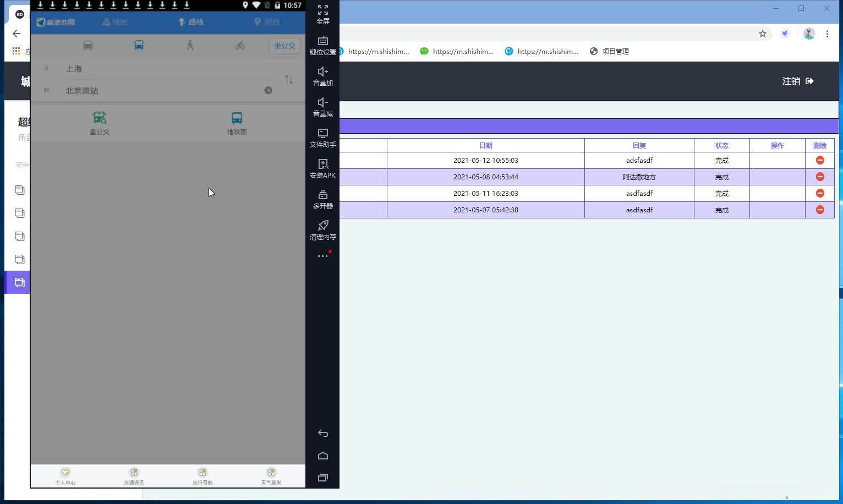843x504 pixels.
Task: Open Chrome profile avatar
Action: (809, 34)
